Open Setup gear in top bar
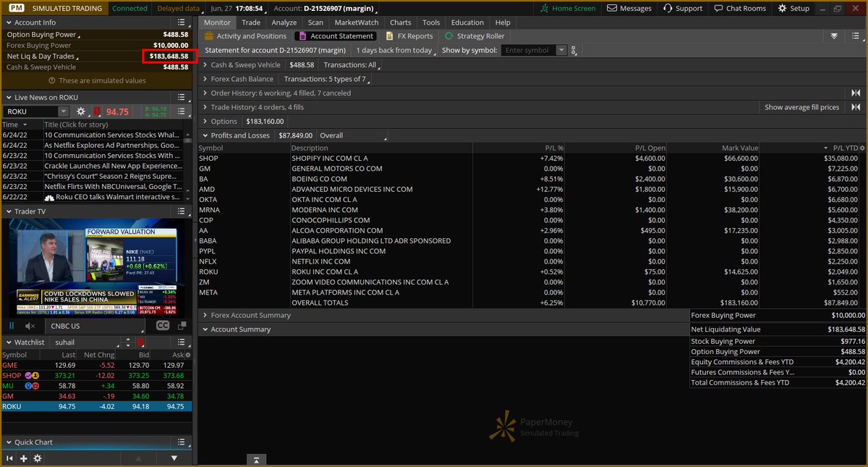Screen dimensions: 868x467 point(794,8)
